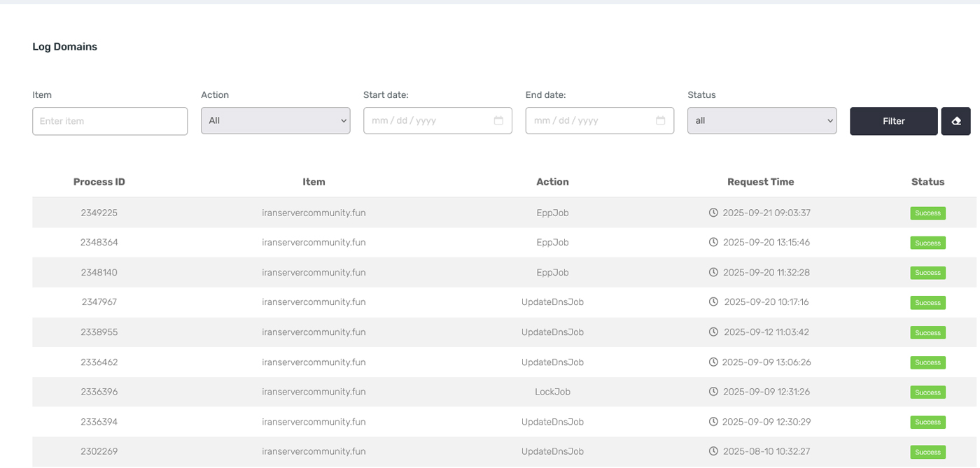Expand the Action dropdown set to All
The image size is (980, 468).
pos(275,120)
